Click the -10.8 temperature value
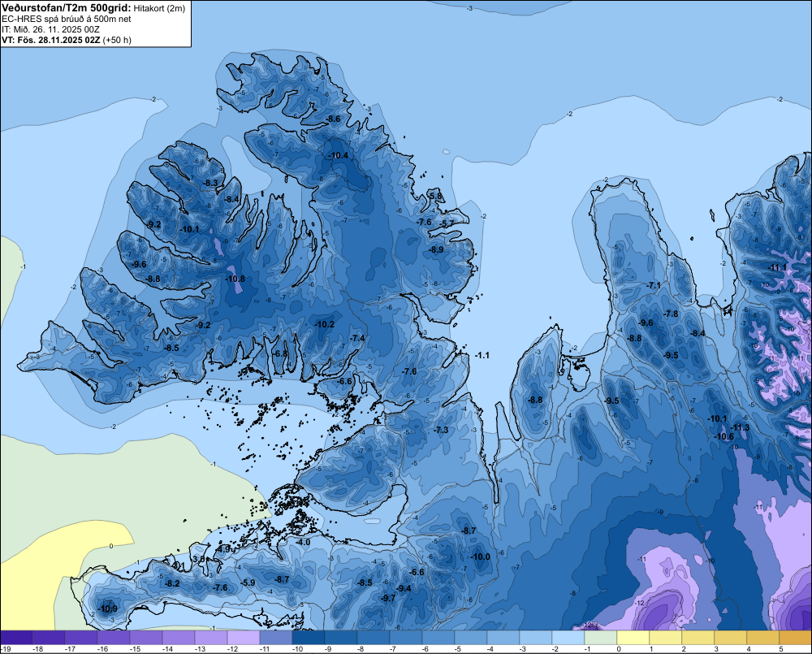812x654 pixels. 235,279
